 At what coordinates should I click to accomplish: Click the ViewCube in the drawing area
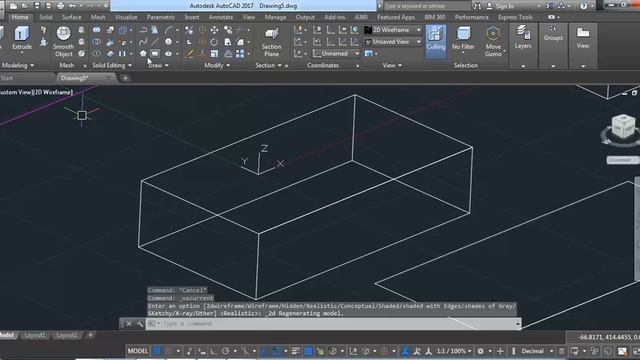pos(623,127)
